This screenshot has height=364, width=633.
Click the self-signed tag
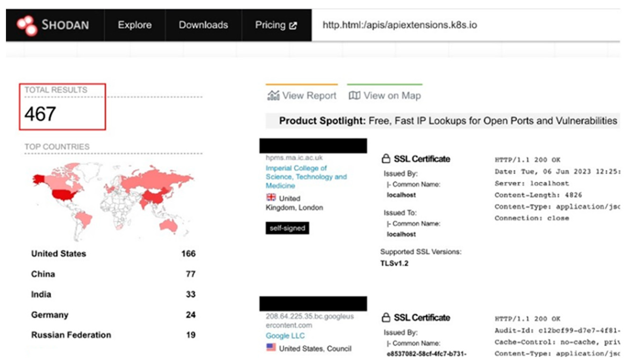click(287, 228)
